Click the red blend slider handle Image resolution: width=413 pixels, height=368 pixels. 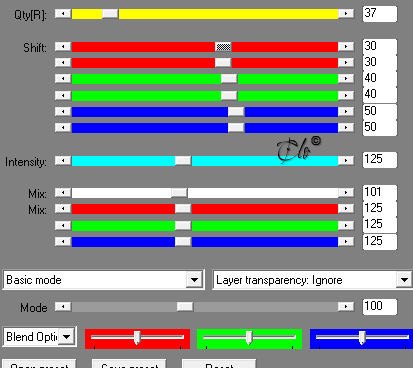137,338
